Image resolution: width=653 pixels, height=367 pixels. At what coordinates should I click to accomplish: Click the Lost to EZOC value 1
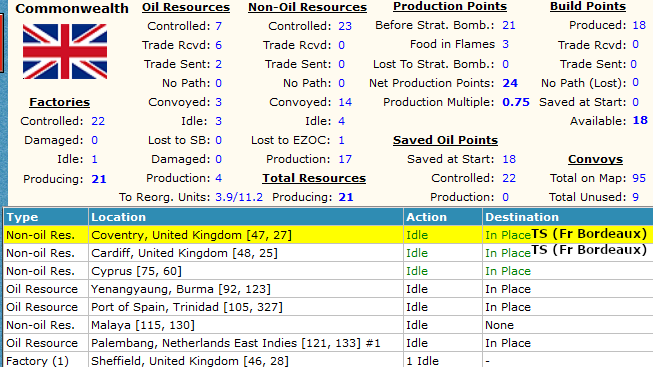point(341,140)
